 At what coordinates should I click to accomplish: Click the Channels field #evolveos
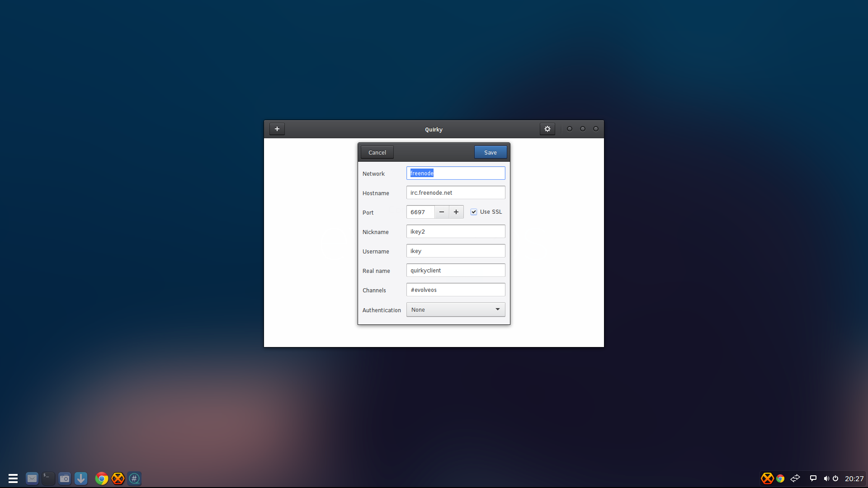456,290
